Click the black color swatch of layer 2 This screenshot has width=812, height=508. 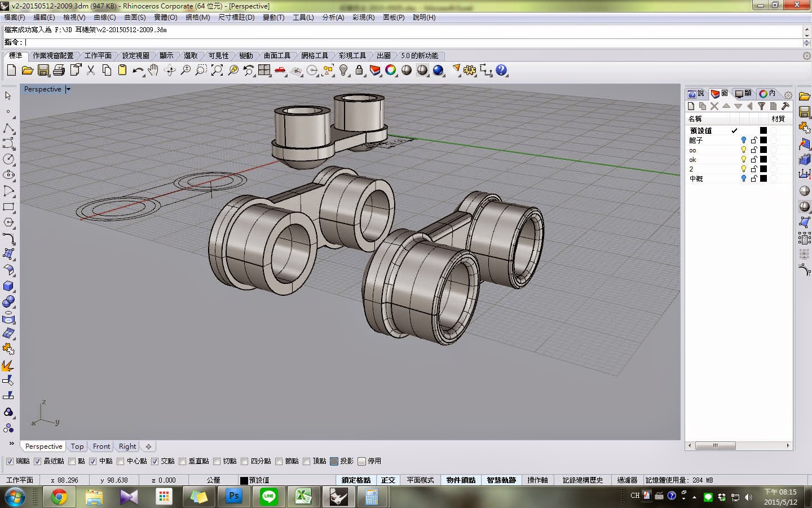tap(764, 169)
